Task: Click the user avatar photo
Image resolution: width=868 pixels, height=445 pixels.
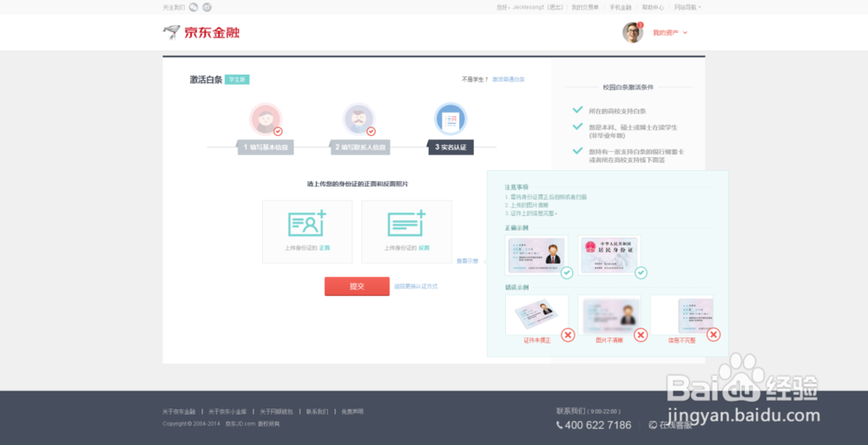Action: click(x=632, y=33)
